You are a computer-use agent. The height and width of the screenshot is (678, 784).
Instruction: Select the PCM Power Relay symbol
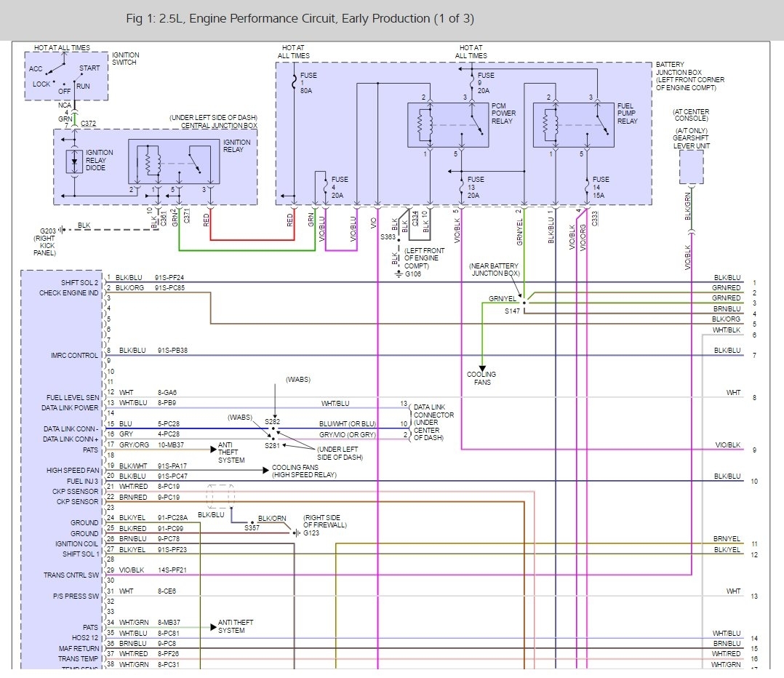pos(447,126)
